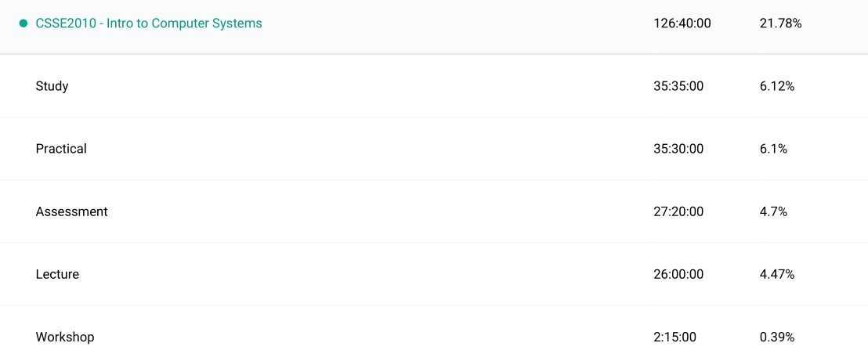Click the Practical duration 35:30:00
Screen dimensions: 868x361
click(678, 149)
